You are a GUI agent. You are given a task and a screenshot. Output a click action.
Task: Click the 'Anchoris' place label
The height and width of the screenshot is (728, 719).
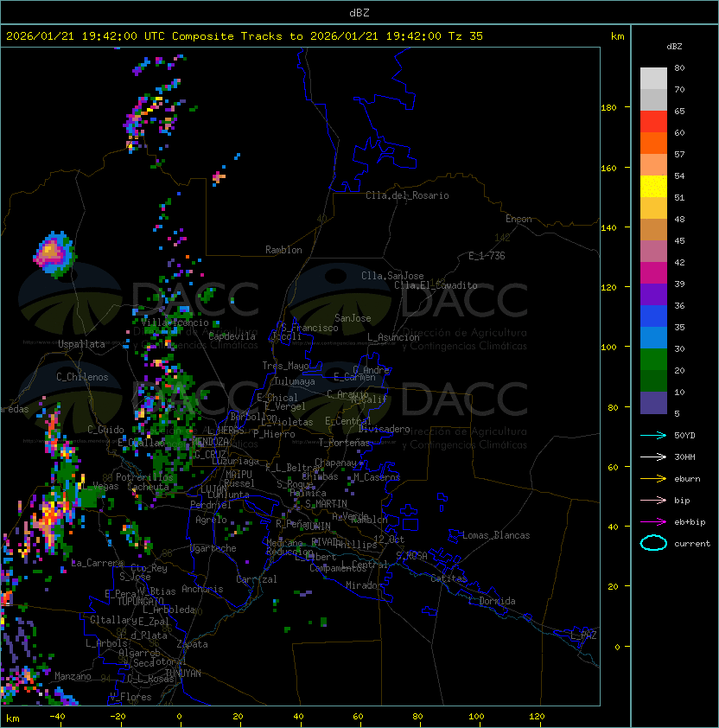(x=202, y=589)
